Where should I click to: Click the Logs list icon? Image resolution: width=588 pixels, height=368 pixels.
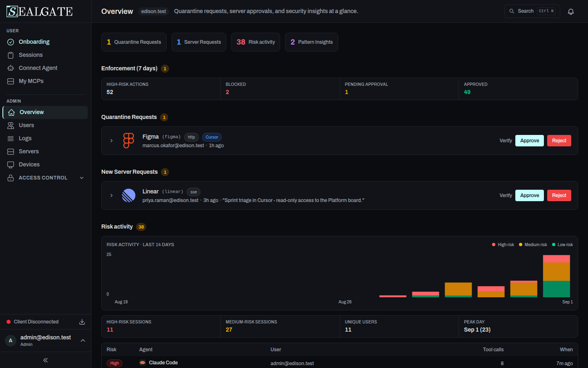coord(11,139)
